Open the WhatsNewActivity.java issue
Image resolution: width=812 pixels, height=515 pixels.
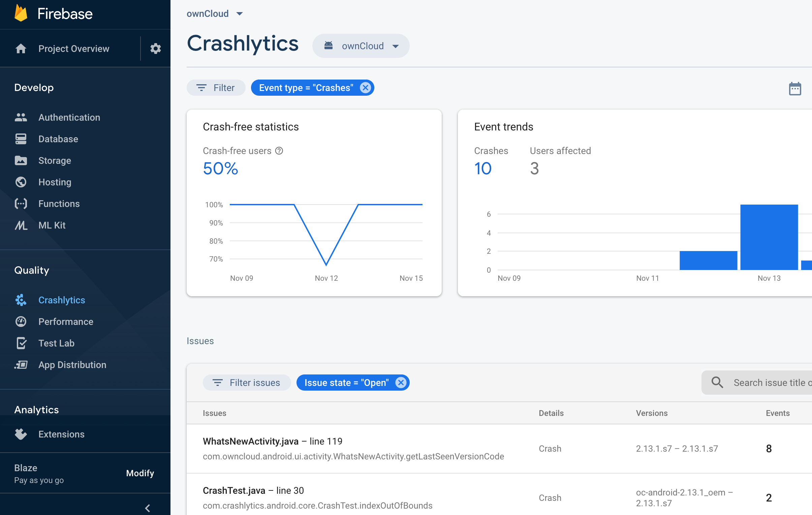(x=251, y=441)
